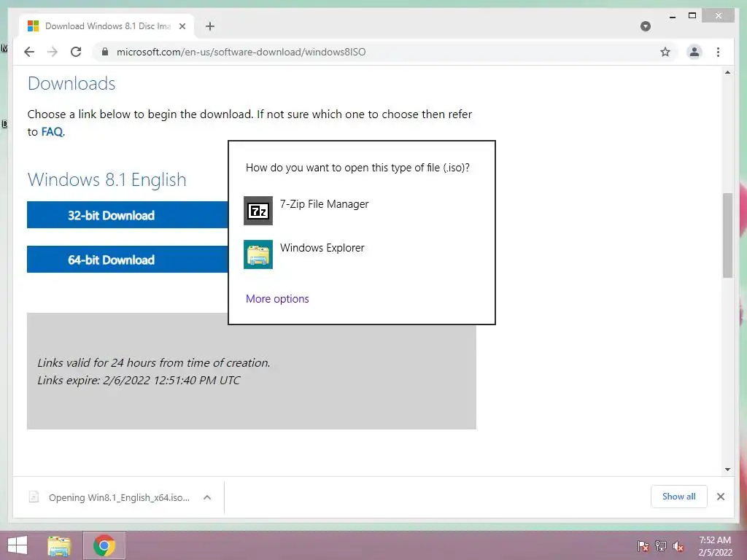
Task: Open the FAQ link
Action: (x=52, y=132)
